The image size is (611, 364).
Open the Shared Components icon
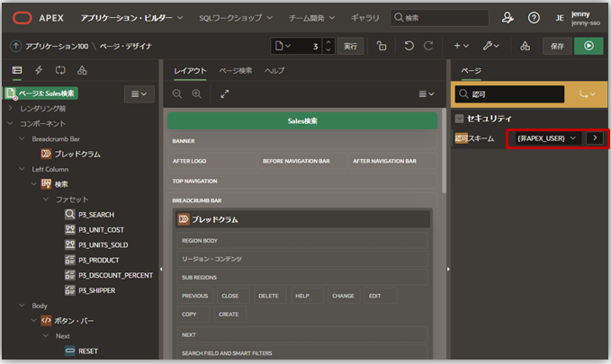(x=526, y=46)
